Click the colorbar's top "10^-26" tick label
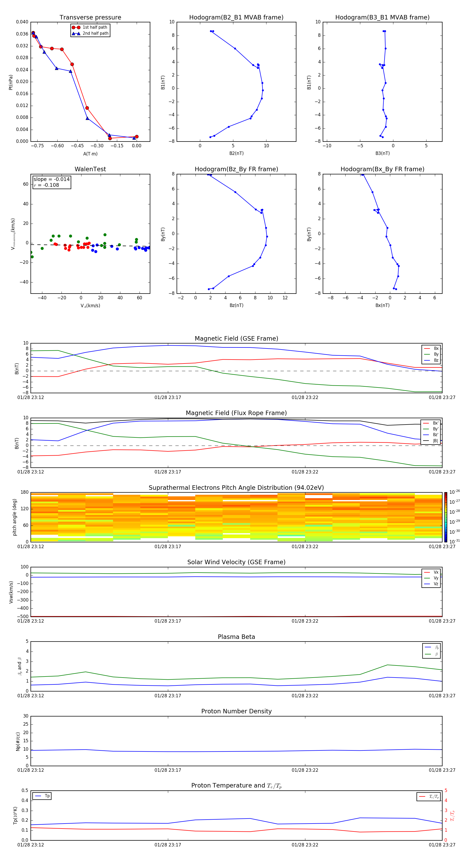Image resolution: width=473 pixels, height=868 pixels. (x=455, y=492)
